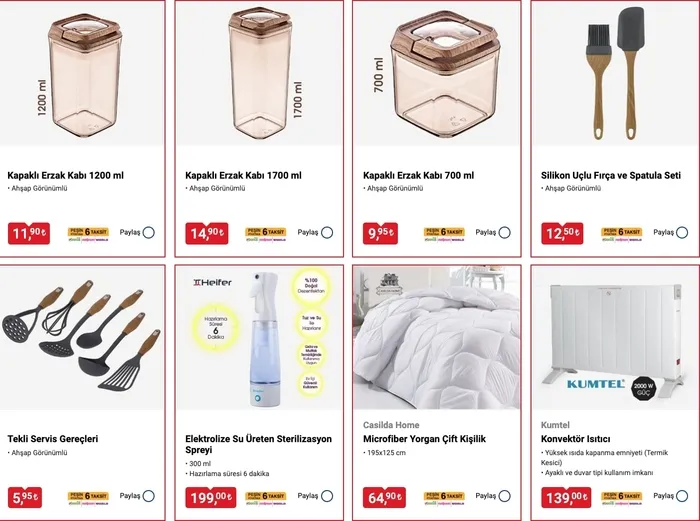Select Paylaş circle for Kapaklı Erzak Kabı 1700 ml
The width and height of the screenshot is (700, 521).
[x=327, y=232]
